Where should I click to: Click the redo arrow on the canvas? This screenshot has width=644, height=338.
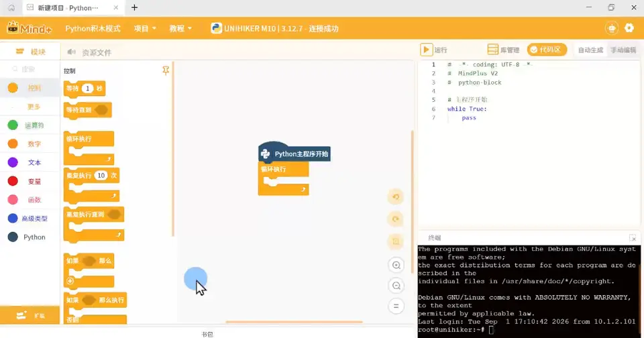396,219
